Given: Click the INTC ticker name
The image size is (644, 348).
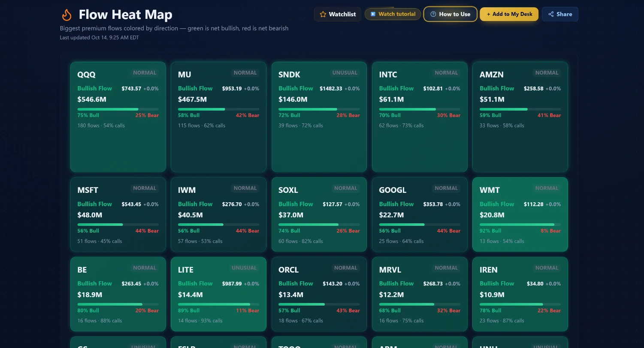Looking at the screenshot, I should click(x=388, y=75).
